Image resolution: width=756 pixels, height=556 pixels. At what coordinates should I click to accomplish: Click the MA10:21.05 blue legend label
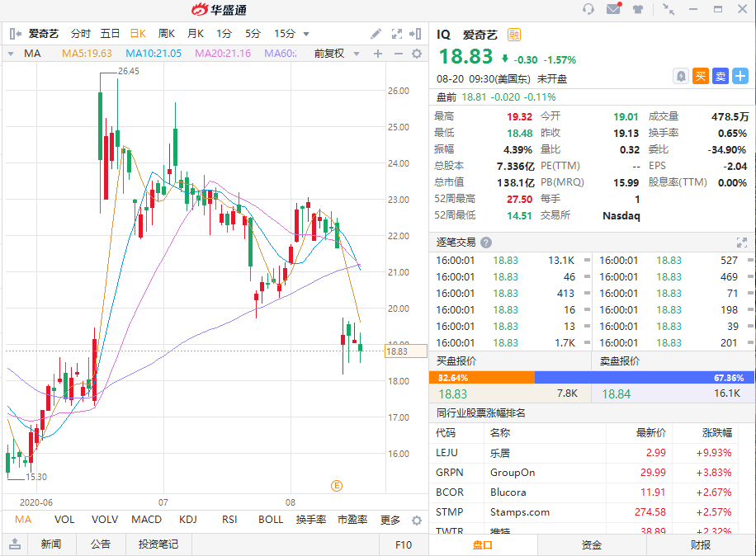[x=154, y=54]
